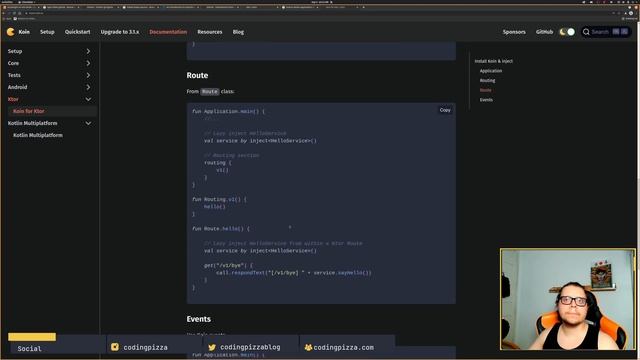Click the Koin logo icon
Viewport: 640px width, 360px height.
click(11, 32)
